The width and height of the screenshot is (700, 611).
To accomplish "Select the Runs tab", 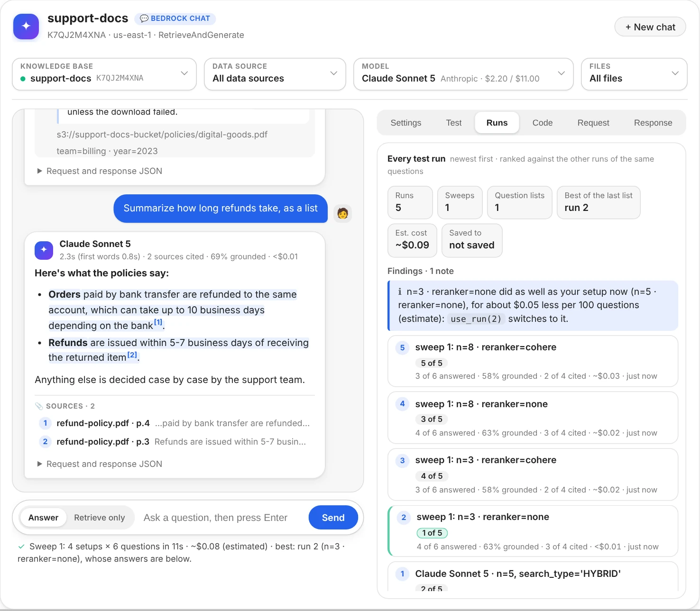I will 497,123.
